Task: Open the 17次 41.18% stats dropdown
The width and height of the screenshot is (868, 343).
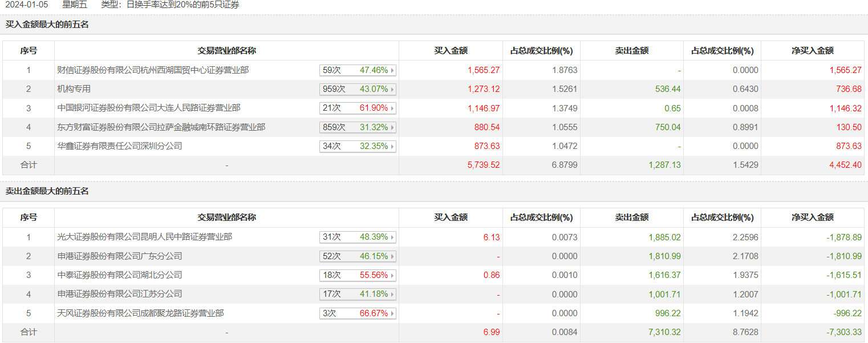Action: coord(358,294)
